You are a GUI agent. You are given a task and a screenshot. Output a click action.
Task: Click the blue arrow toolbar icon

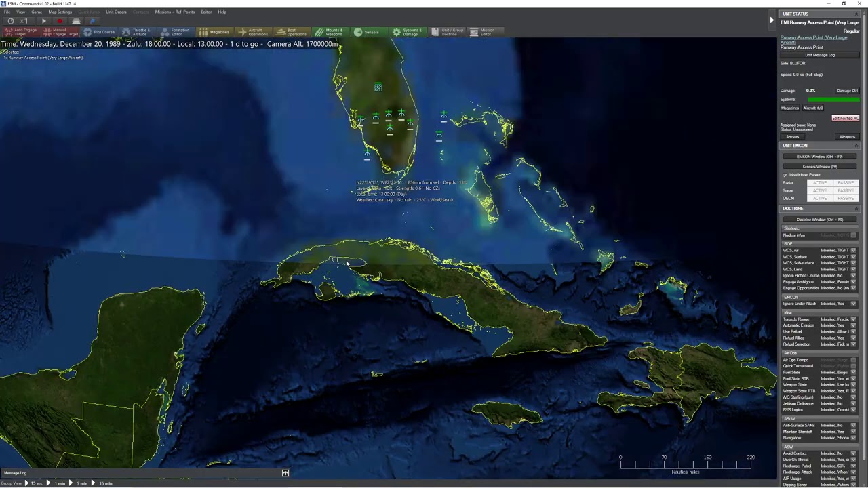pos(93,21)
